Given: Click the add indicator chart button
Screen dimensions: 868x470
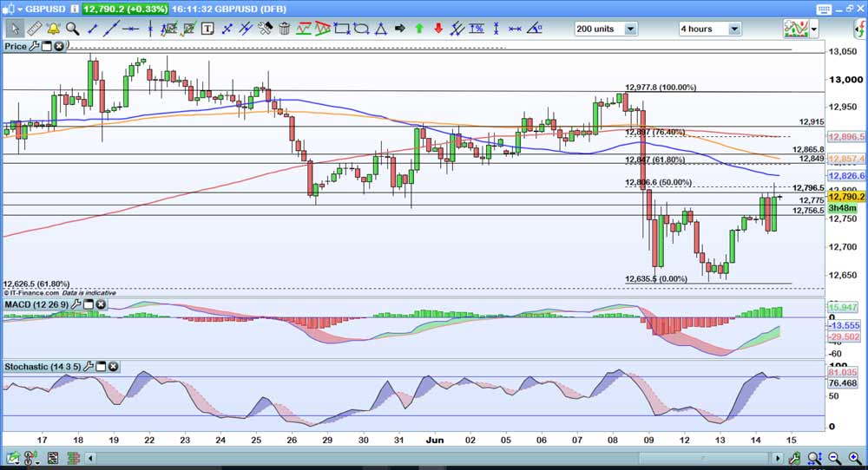Looking at the screenshot, I should (x=796, y=29).
